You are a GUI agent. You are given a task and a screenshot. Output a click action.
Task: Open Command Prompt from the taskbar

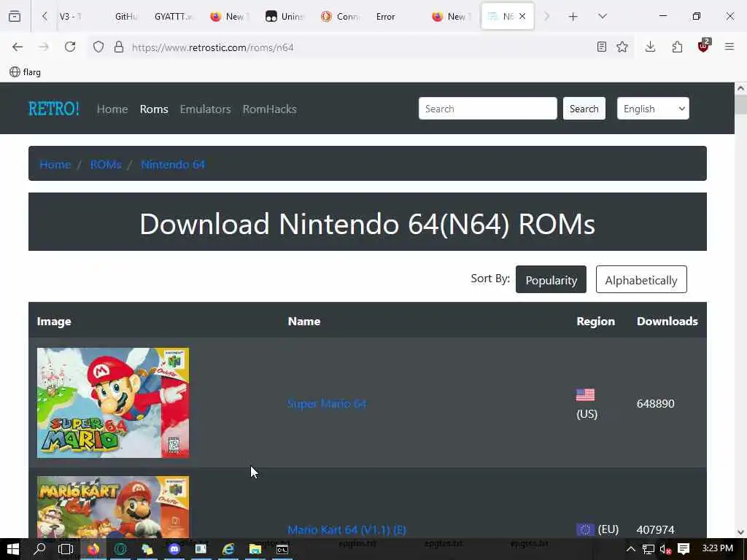(x=282, y=549)
